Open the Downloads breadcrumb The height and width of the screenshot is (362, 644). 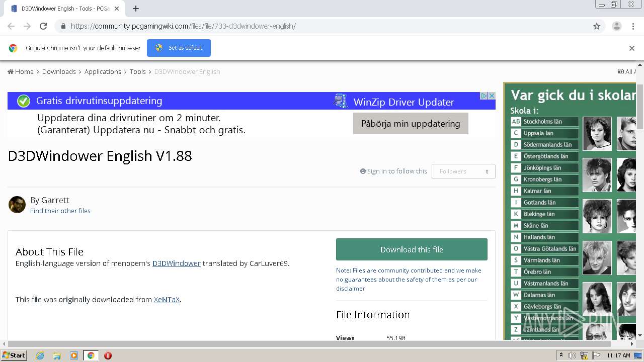pyautogui.click(x=59, y=72)
